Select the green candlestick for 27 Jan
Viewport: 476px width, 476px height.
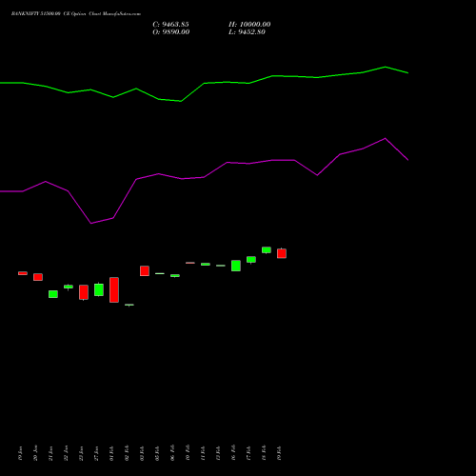pos(99,289)
